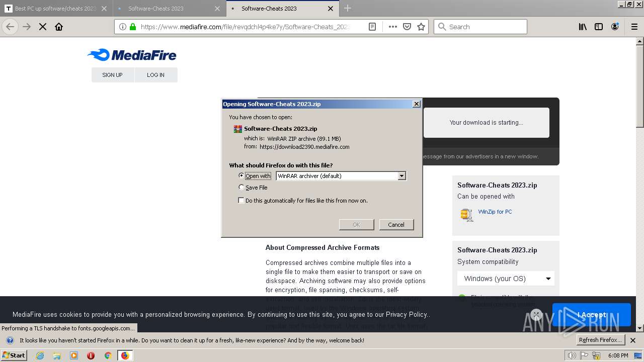Open the Firefox home page icon
644x362 pixels.
coord(59,27)
